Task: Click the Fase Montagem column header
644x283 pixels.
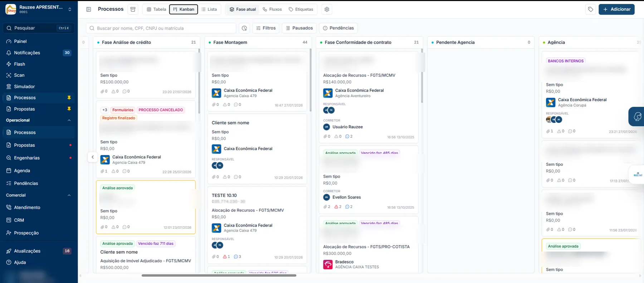Action: click(x=258, y=42)
